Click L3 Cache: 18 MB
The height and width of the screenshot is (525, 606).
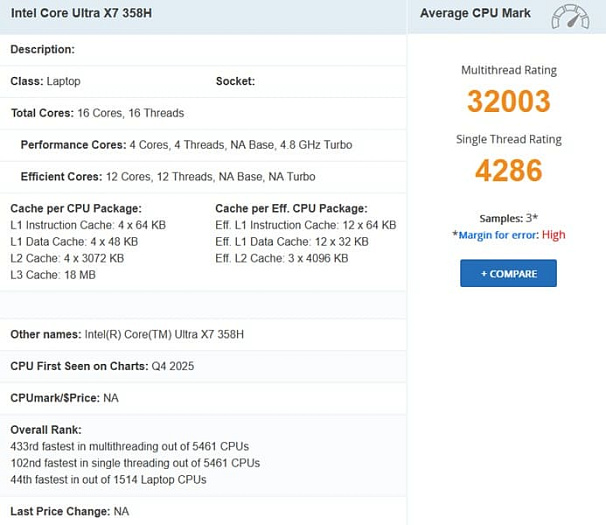click(53, 275)
